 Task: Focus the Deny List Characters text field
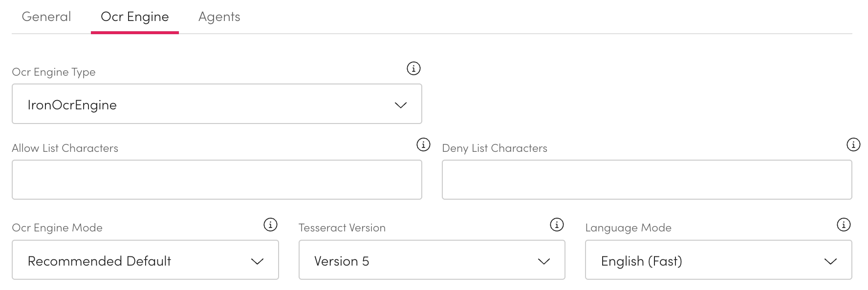coord(647,180)
